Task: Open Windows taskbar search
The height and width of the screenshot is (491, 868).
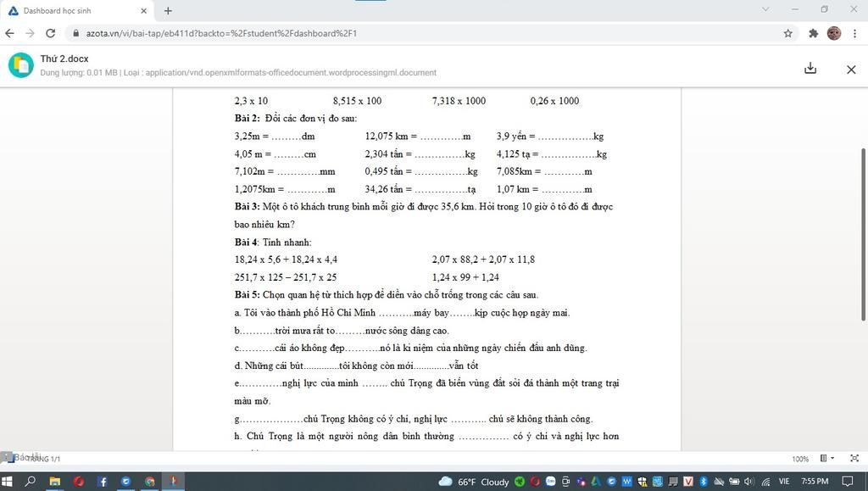Action: click(x=31, y=481)
